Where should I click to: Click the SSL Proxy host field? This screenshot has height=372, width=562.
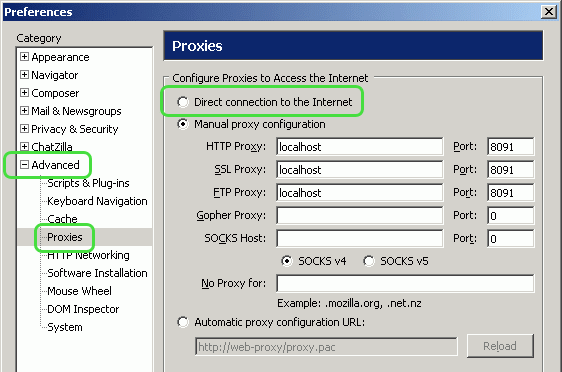click(359, 170)
